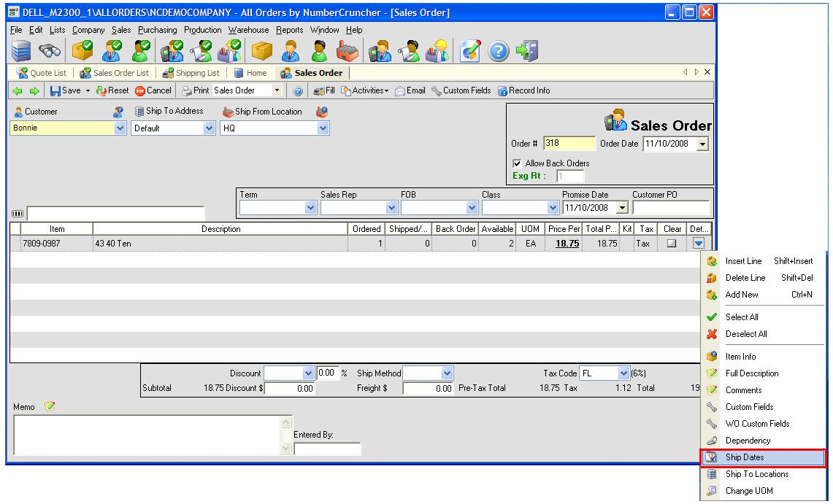
Task: Click the phone person icon without checkmark
Action: click(380, 51)
